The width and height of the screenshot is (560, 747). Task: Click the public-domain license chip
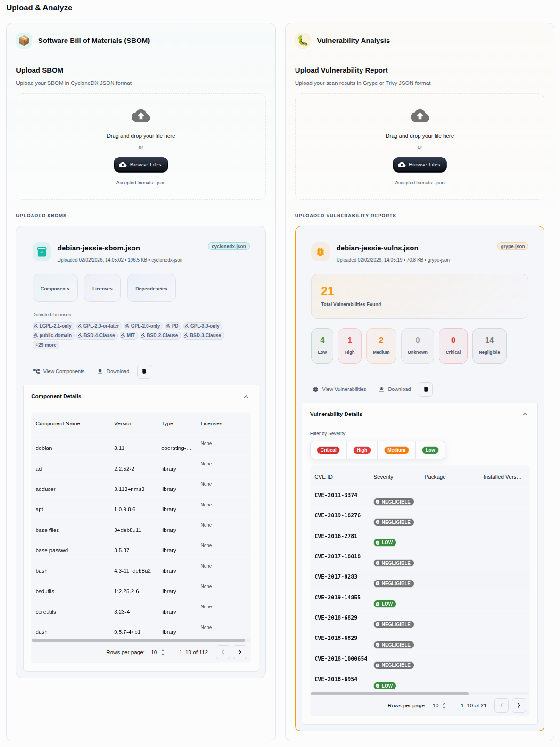tap(52, 335)
